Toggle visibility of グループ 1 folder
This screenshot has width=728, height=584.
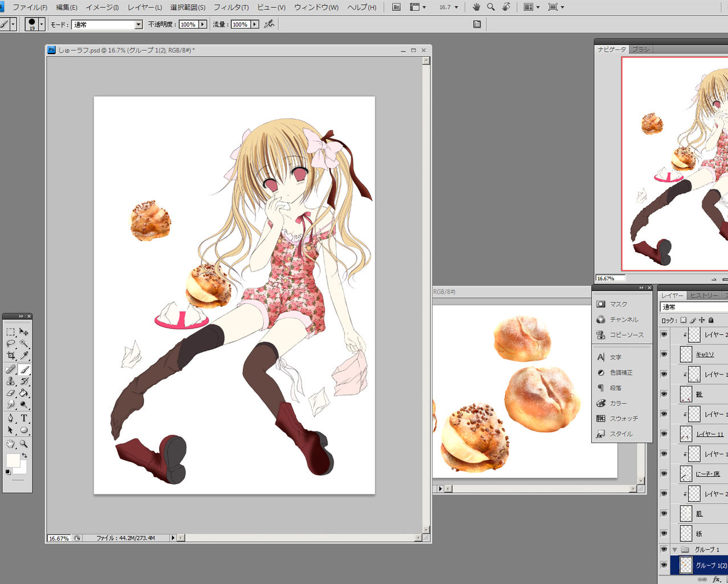point(664,550)
